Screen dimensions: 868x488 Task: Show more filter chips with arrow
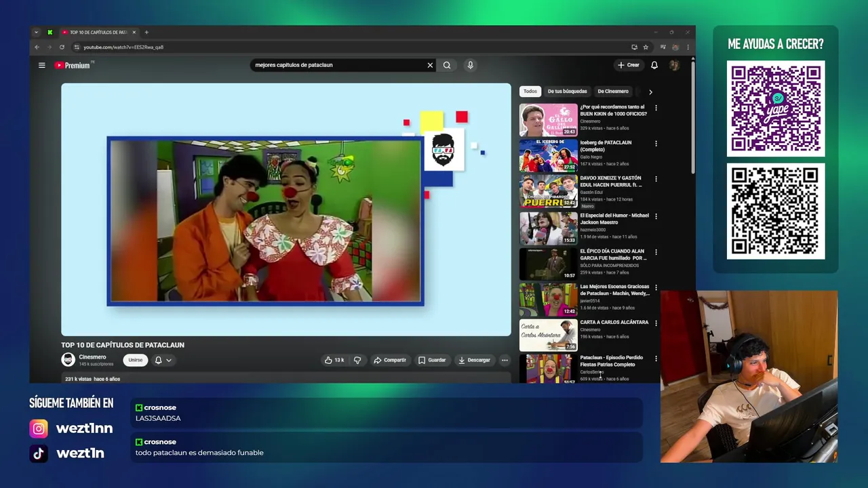pyautogui.click(x=650, y=91)
